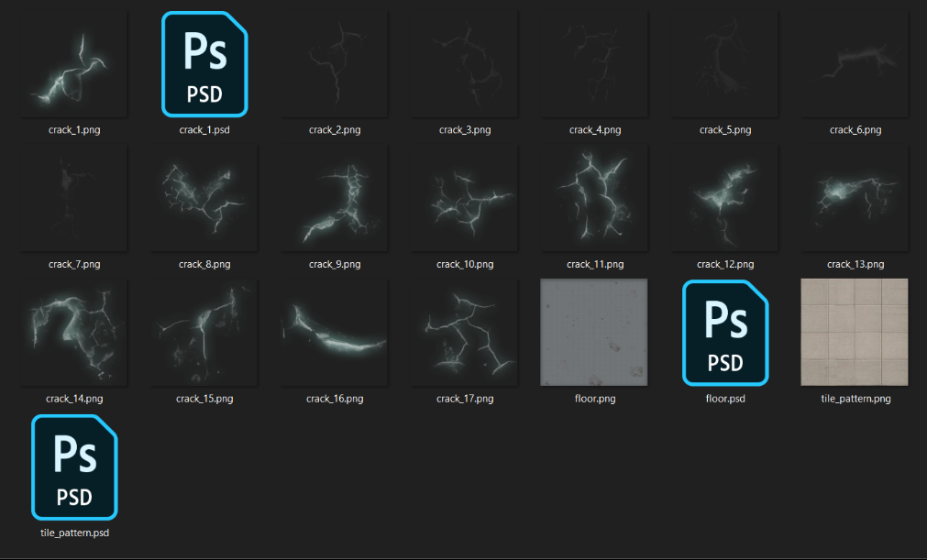Select the crack_17.png thumbnail
Screen dimensions: 927x560
point(465,332)
